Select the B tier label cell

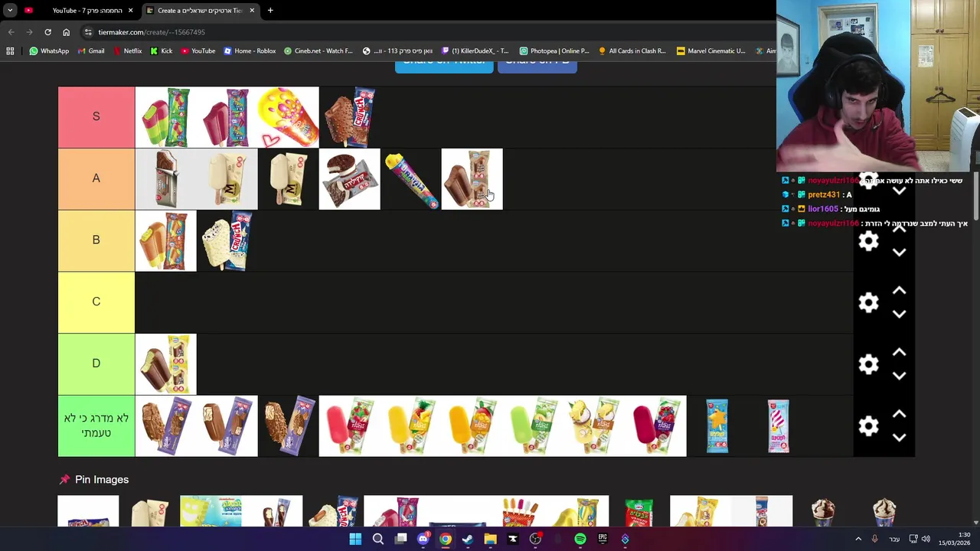tap(96, 240)
